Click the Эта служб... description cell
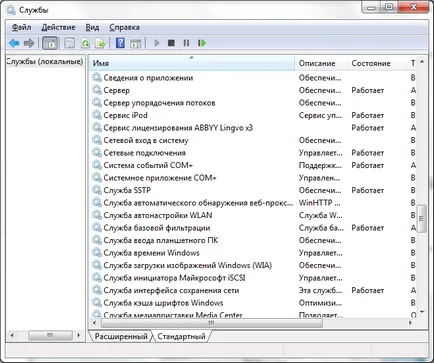Image resolution: width=434 pixels, height=363 pixels. click(x=320, y=290)
